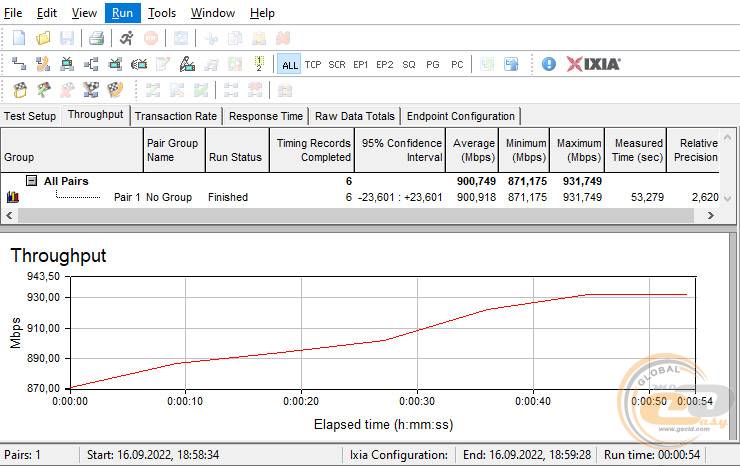Open the Tools menu
Screen dimensions: 740x466
coord(161,13)
